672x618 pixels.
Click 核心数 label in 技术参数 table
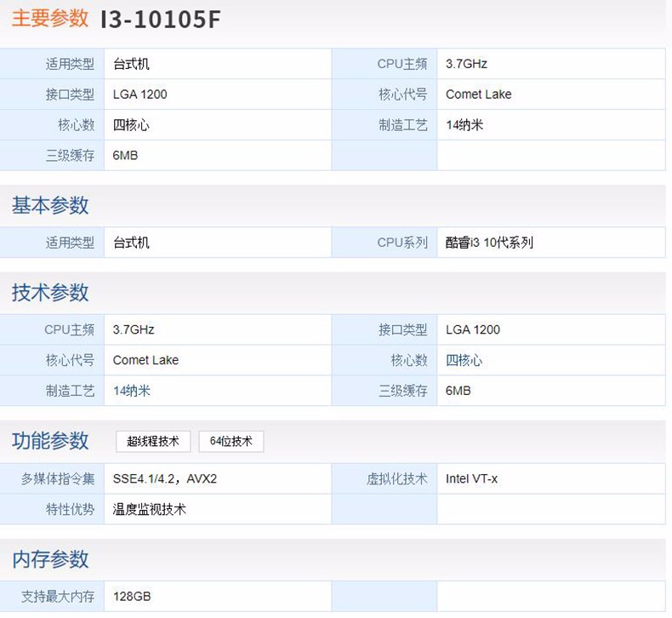[x=409, y=360]
